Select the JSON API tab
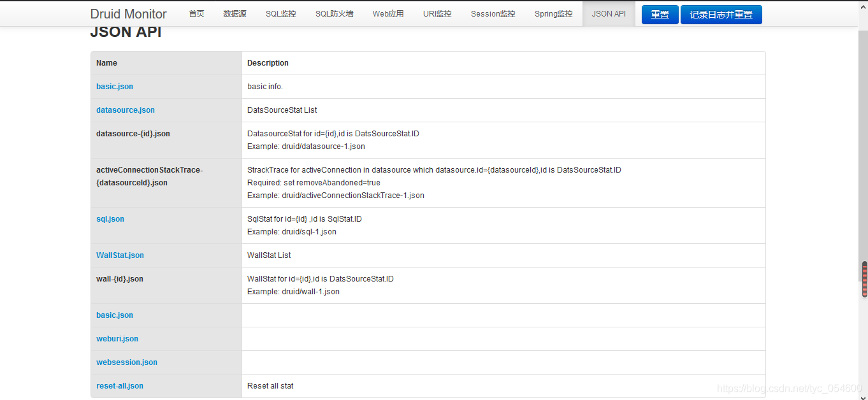This screenshot has height=400, width=868. pyautogui.click(x=609, y=14)
